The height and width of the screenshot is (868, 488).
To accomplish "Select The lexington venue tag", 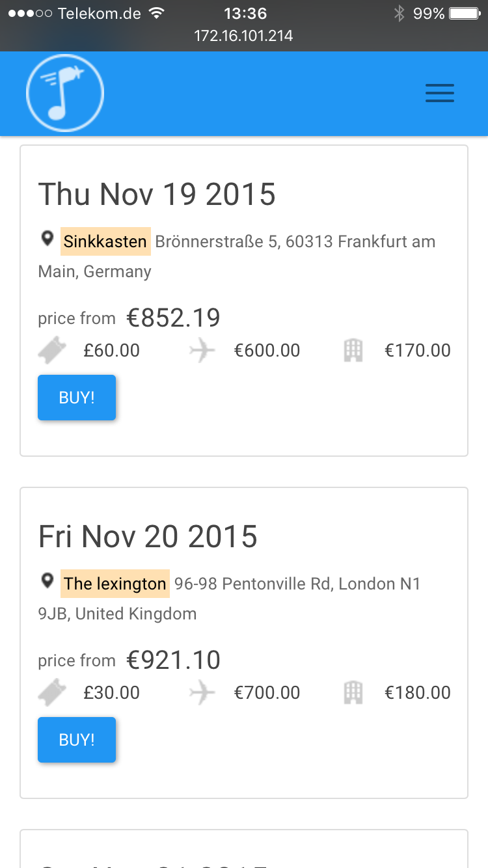I will [115, 584].
